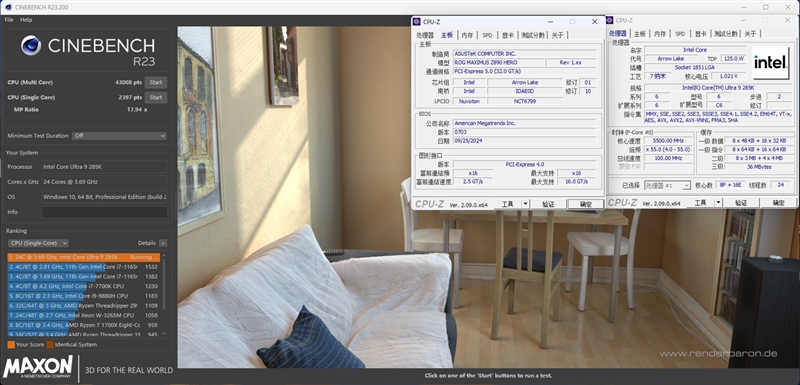Switch to 处理器 tab in mainboard CPU-Z window
Viewport: 800px width, 385px height.
tap(424, 35)
